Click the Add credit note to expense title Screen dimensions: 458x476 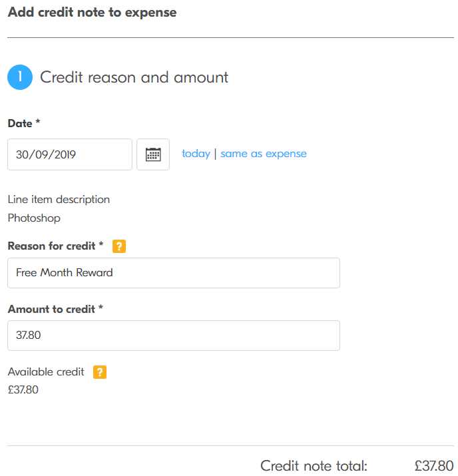tap(92, 13)
